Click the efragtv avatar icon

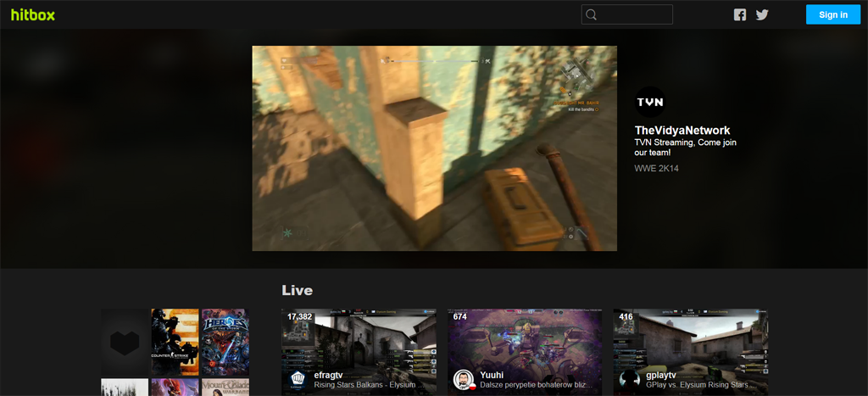point(298,379)
